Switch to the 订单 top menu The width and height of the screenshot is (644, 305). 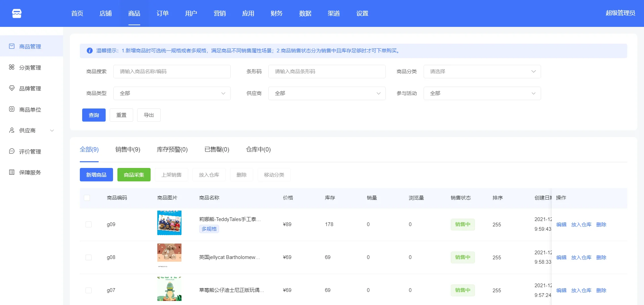(162, 13)
